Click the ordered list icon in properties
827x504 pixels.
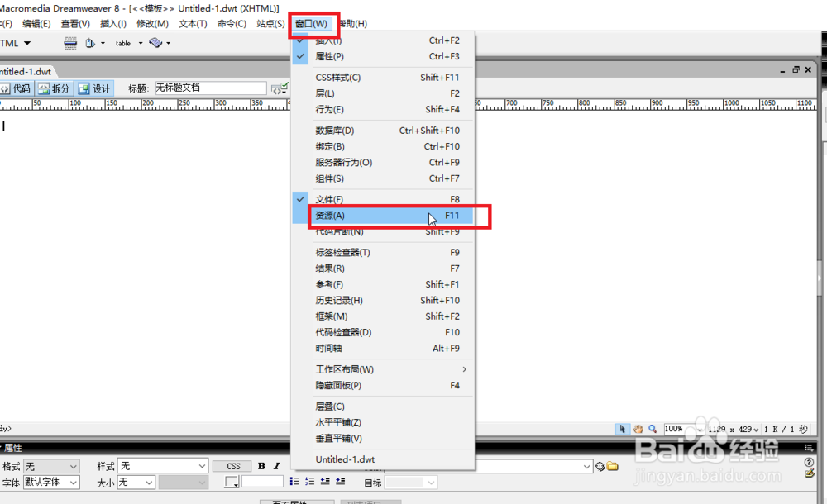pos(309,482)
